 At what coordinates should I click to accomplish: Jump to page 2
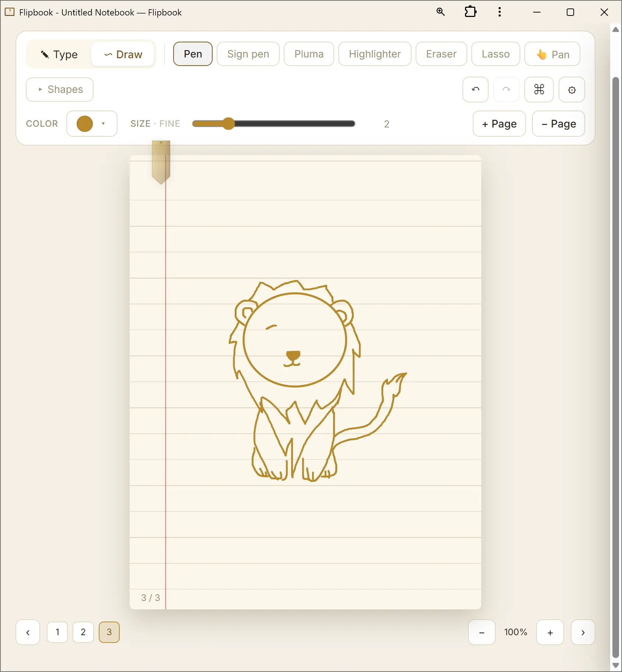[x=83, y=632]
